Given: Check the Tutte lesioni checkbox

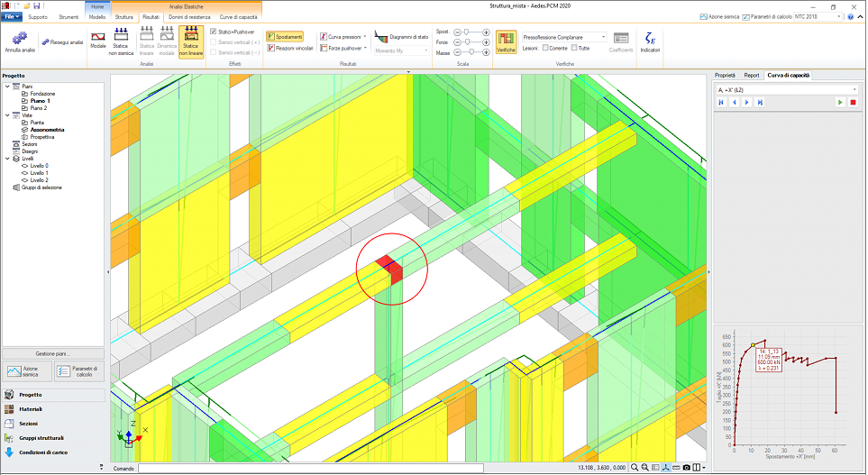Looking at the screenshot, I should [x=574, y=48].
